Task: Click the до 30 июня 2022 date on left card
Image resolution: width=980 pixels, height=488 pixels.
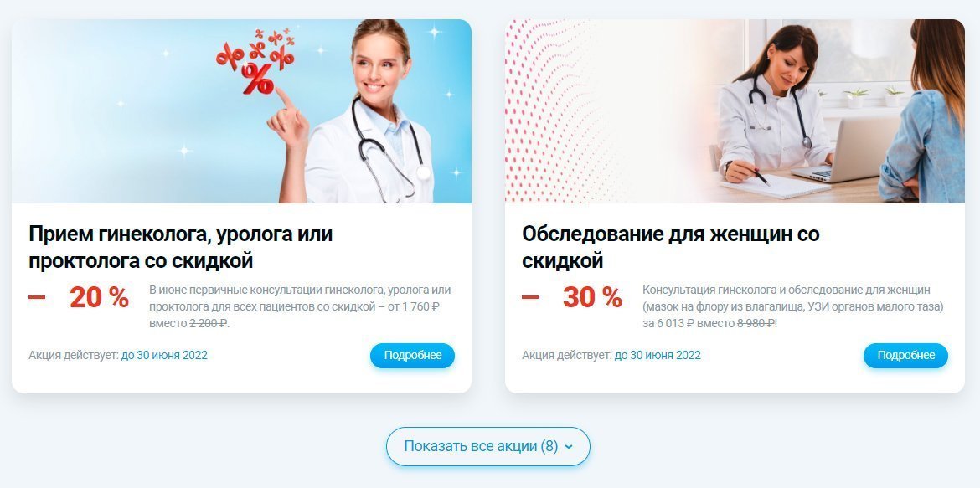Action: click(164, 356)
